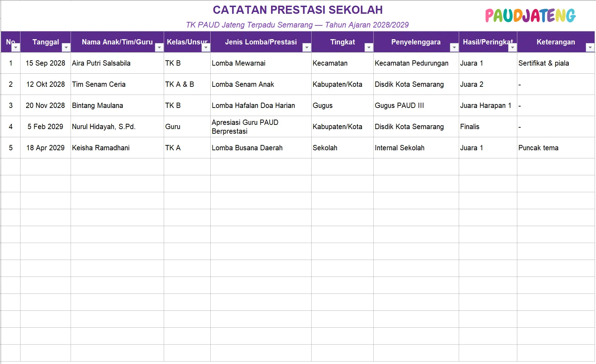Open the Hasil/Peringkat filter dropdown

tap(512, 48)
